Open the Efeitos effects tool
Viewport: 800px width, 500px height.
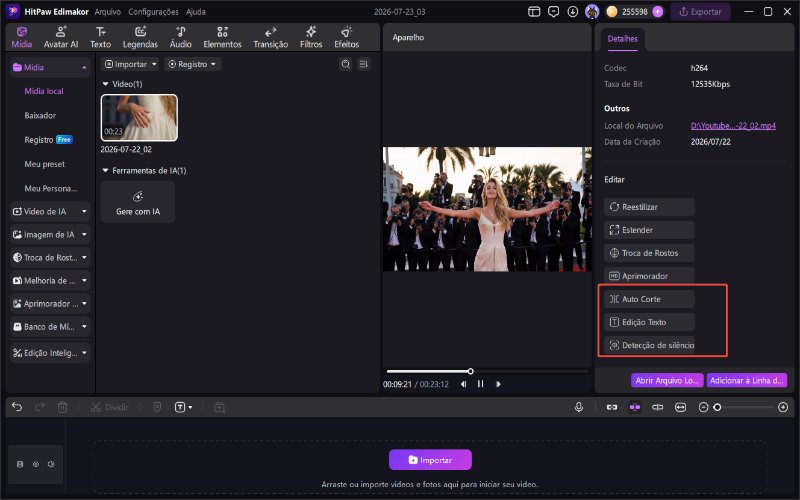pos(346,38)
